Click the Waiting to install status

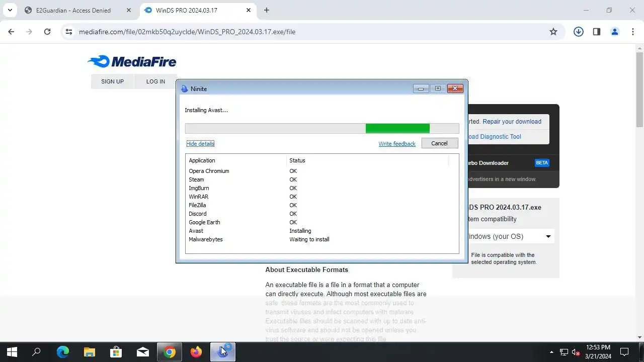pyautogui.click(x=309, y=239)
